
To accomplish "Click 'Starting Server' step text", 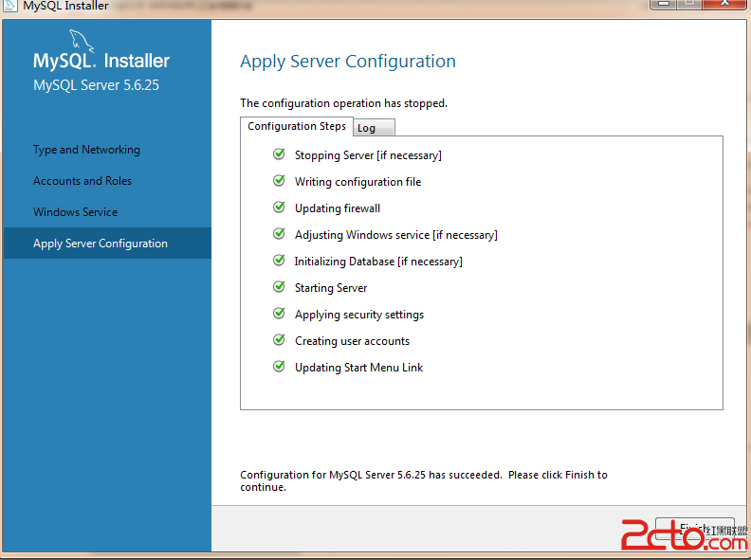I will (x=331, y=288).
